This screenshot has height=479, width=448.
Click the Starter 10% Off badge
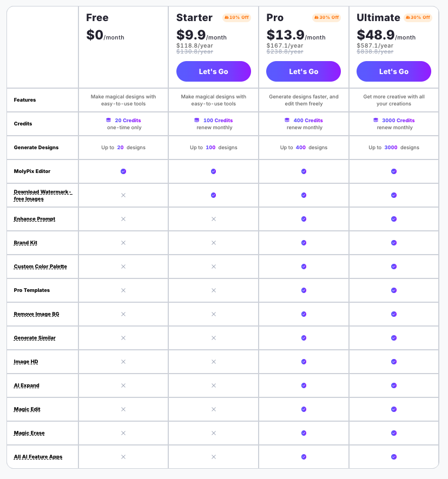(236, 17)
